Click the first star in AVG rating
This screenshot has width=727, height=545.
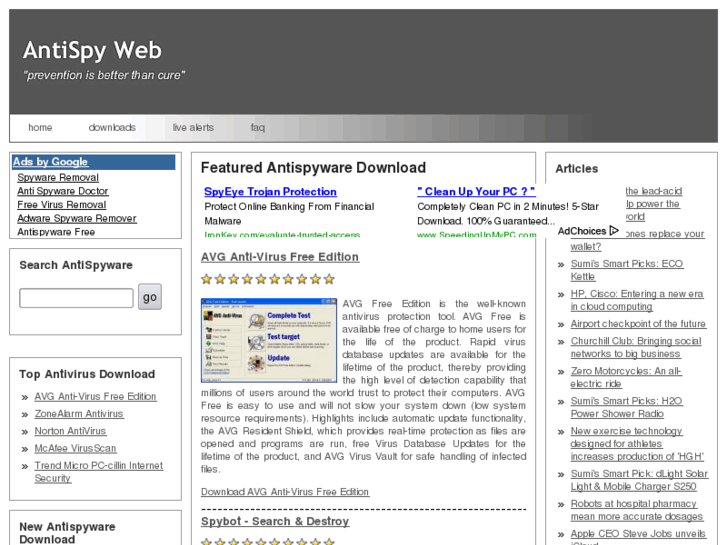coord(207,279)
